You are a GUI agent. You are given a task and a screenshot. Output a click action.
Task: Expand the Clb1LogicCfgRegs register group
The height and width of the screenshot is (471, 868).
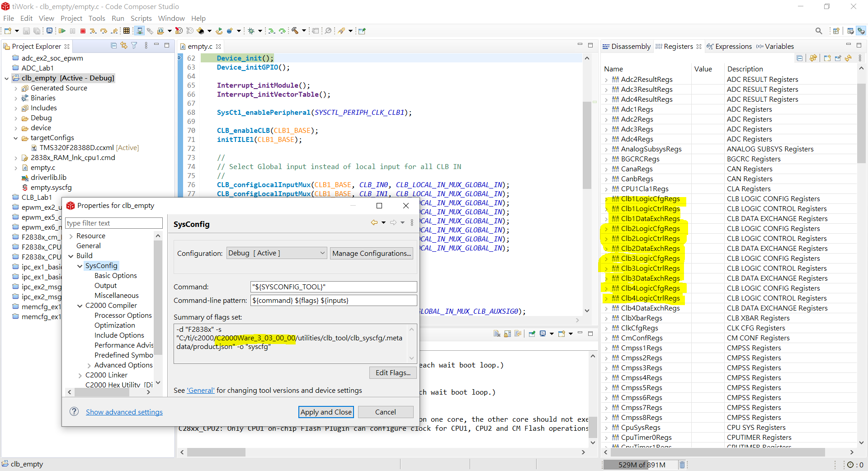pos(606,199)
